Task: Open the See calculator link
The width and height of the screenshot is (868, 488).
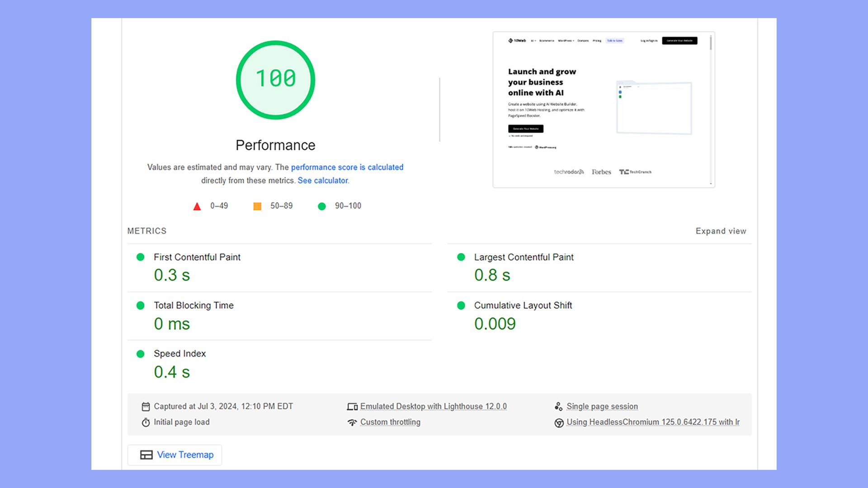Action: pyautogui.click(x=323, y=180)
